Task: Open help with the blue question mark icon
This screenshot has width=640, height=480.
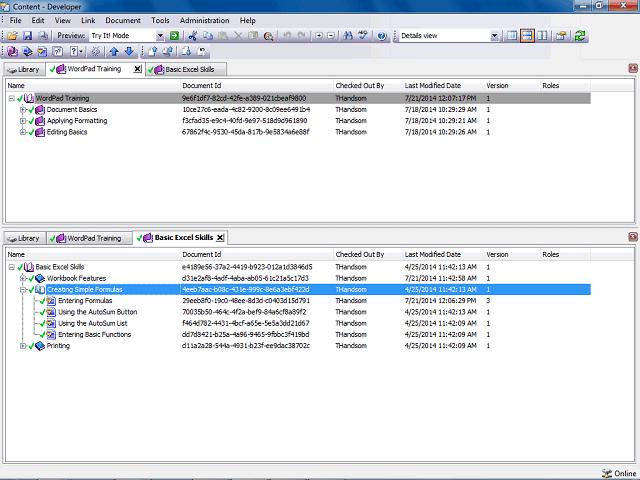Action: [382, 36]
